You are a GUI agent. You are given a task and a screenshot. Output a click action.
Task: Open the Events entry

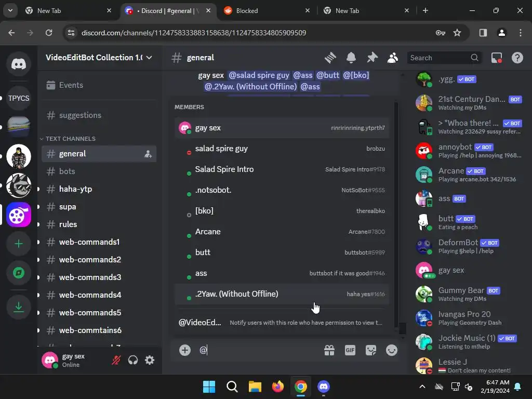[99, 85]
